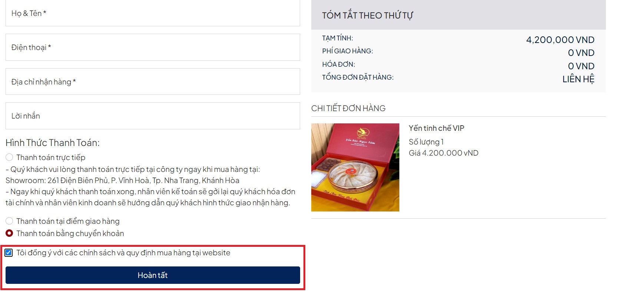Click the Yến tinh chế VIP product name
644x292 pixels.
pyautogui.click(x=436, y=128)
